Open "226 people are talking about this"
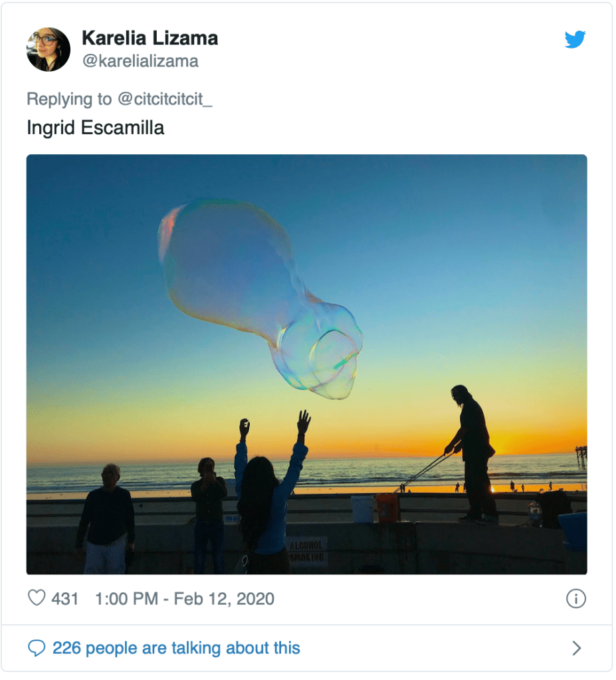Image resolution: width=616 pixels, height=680 pixels. pos(176,648)
